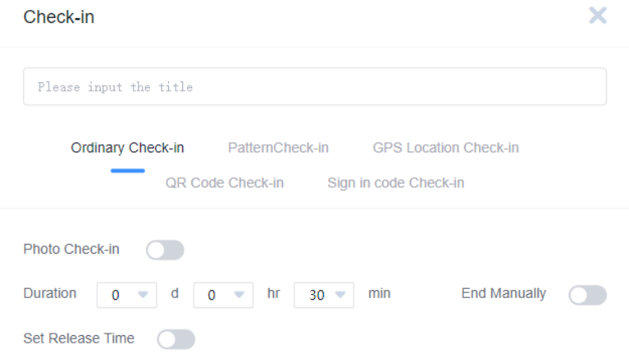Open the duration minutes dropdown showing 30
629x364 pixels.
pos(324,295)
